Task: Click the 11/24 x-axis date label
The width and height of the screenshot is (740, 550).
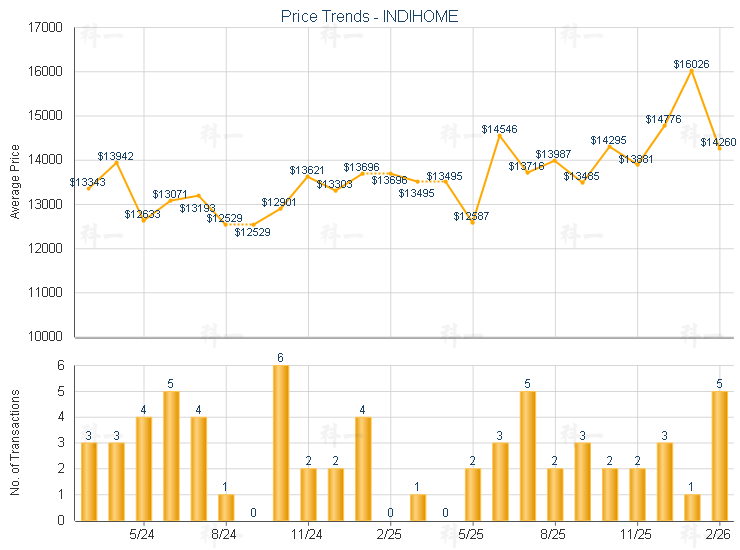Action: pyautogui.click(x=307, y=535)
